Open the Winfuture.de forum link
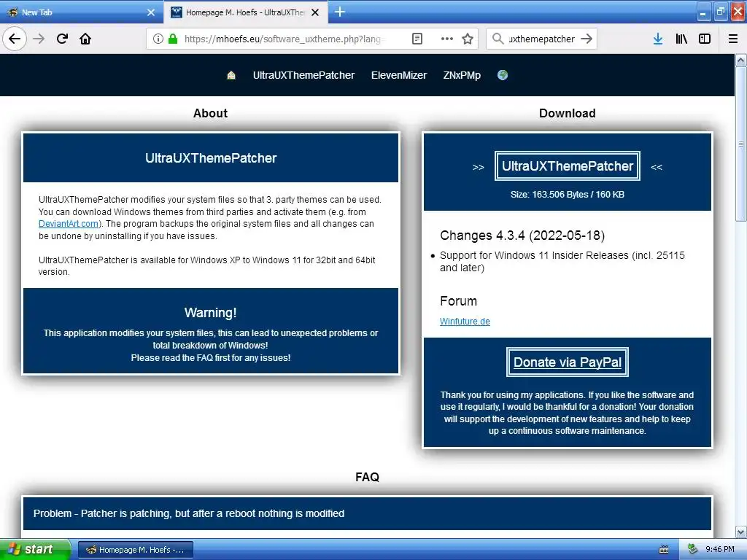This screenshot has height=560, width=747. pos(465,322)
